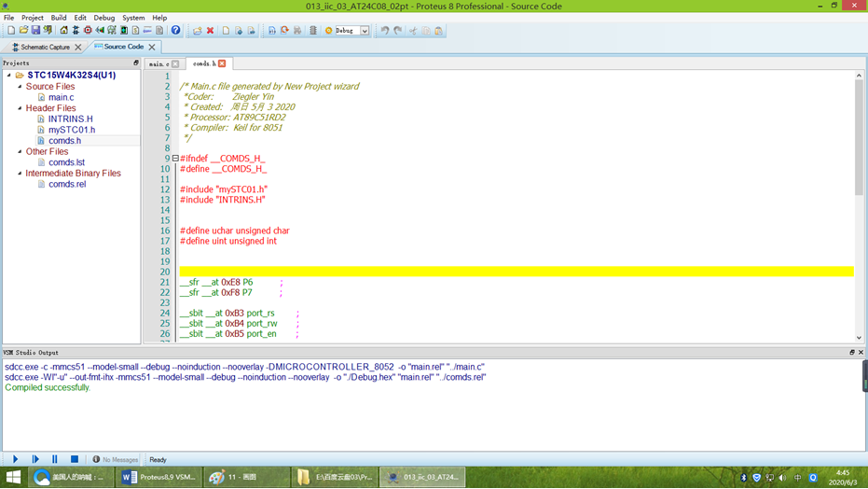Open the Paint app in taskbar
The height and width of the screenshot is (489, 868).
(x=247, y=477)
